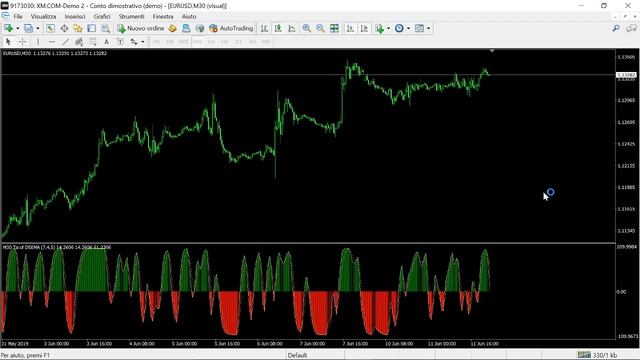
Task: Open the Aiuto menu
Action: pos(189,16)
